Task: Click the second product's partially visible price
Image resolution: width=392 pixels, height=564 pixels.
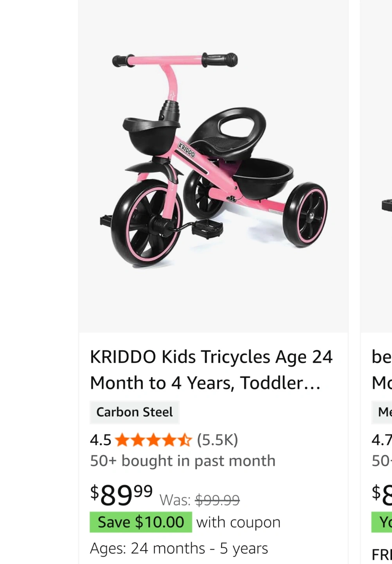Action: (x=382, y=495)
